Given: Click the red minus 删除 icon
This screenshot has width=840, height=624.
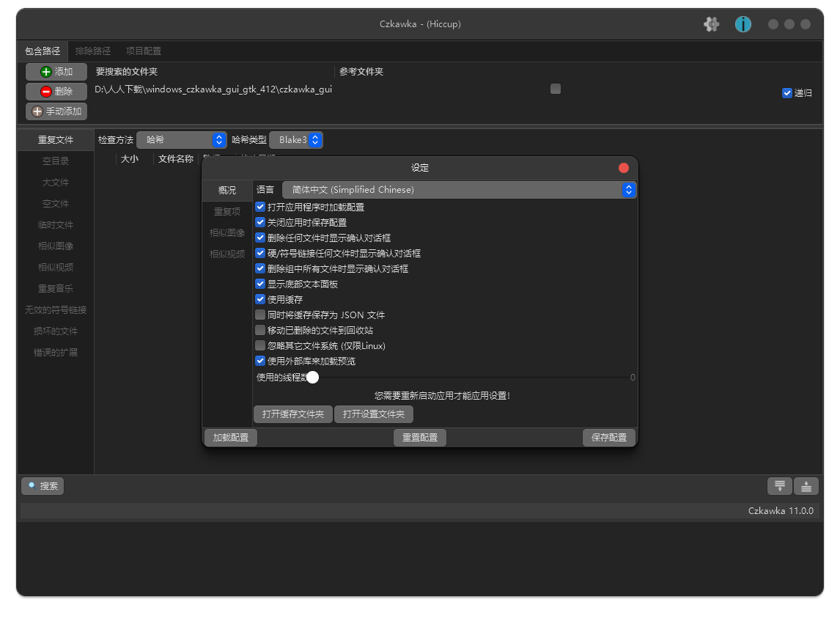Looking at the screenshot, I should [x=46, y=92].
